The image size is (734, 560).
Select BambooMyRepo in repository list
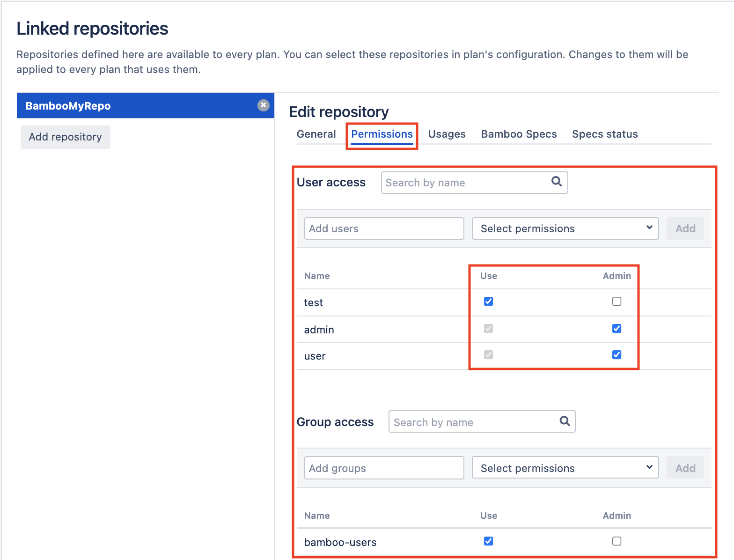(146, 105)
